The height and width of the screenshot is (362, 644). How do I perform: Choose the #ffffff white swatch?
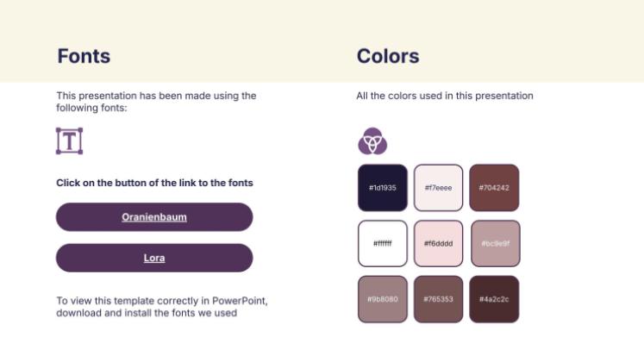pos(382,243)
